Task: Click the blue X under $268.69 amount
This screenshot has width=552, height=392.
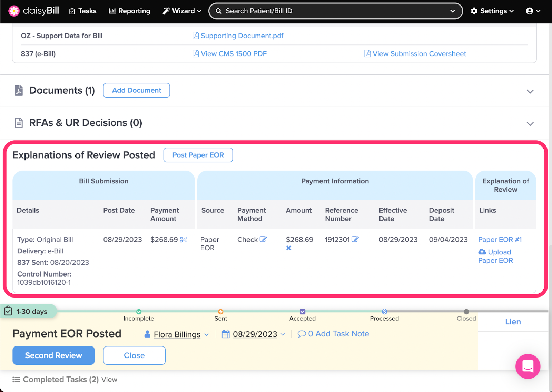Action: [289, 248]
